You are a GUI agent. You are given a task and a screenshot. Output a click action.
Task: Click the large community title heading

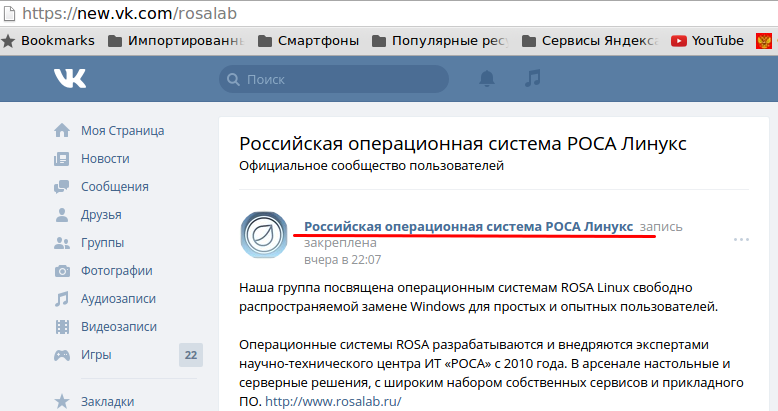(x=462, y=144)
